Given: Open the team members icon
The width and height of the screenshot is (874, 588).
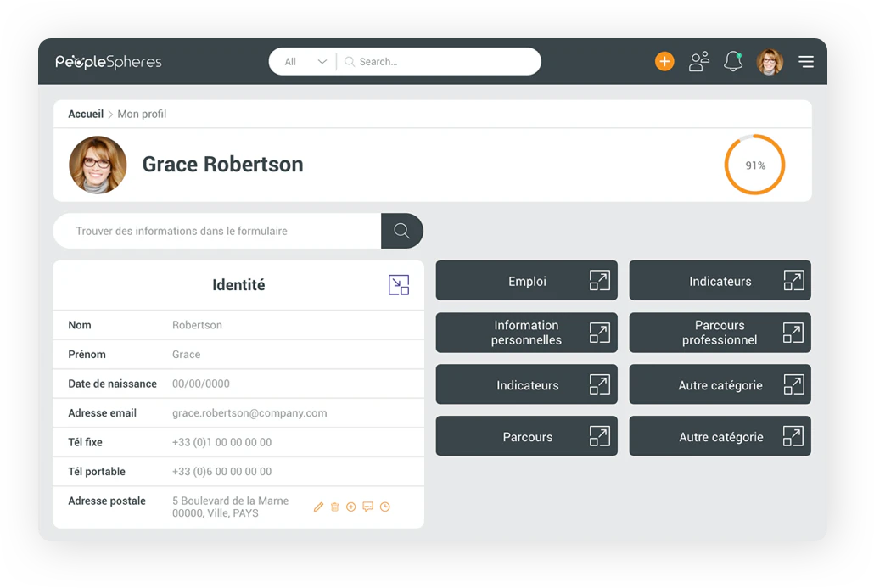Looking at the screenshot, I should (699, 61).
